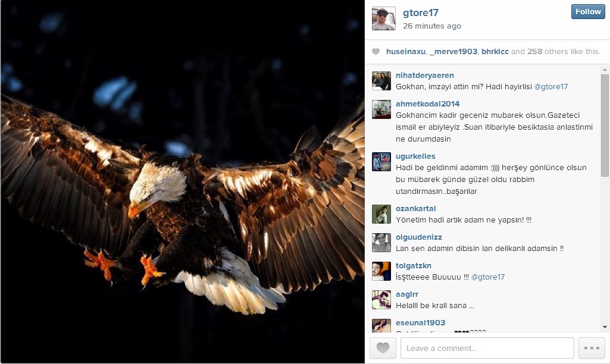
Task: Open _merve1903's profile from likes
Action: point(453,51)
